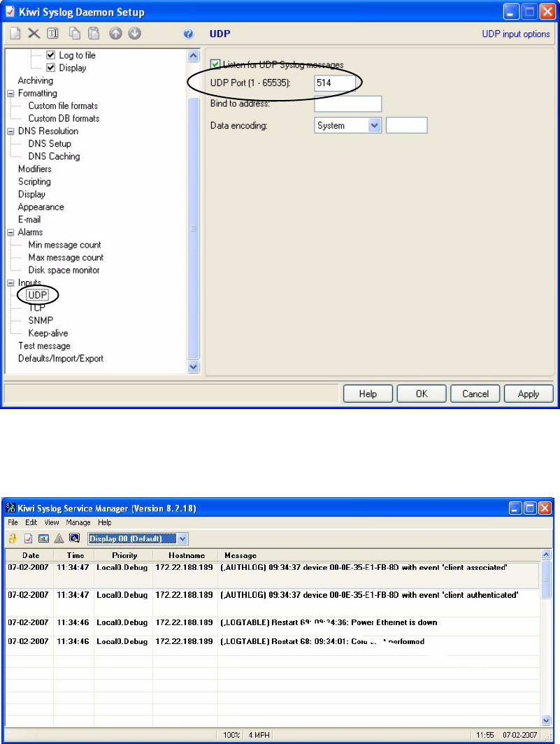Click the Service Manager title bar icon

point(10,508)
